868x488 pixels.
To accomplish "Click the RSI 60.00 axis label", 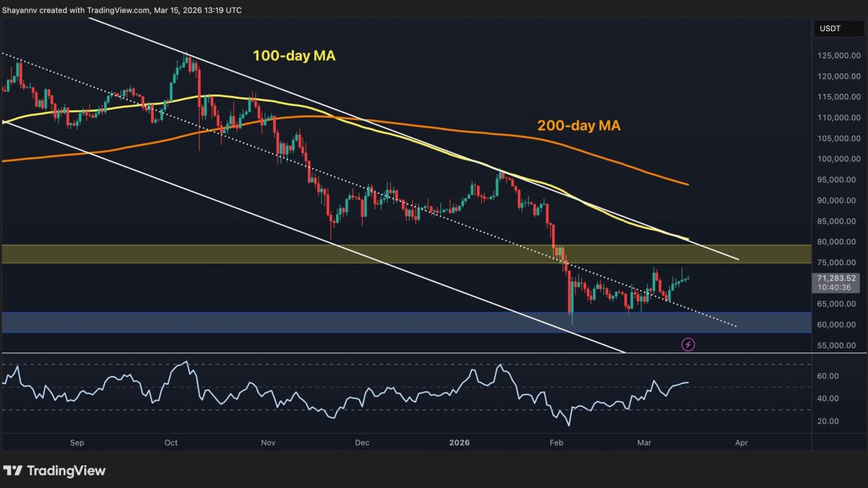I will [828, 376].
